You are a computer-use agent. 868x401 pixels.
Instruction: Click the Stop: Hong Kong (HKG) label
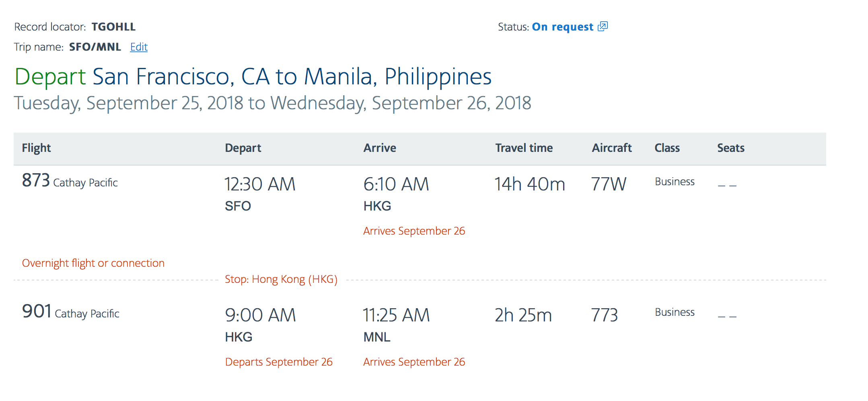[281, 279]
